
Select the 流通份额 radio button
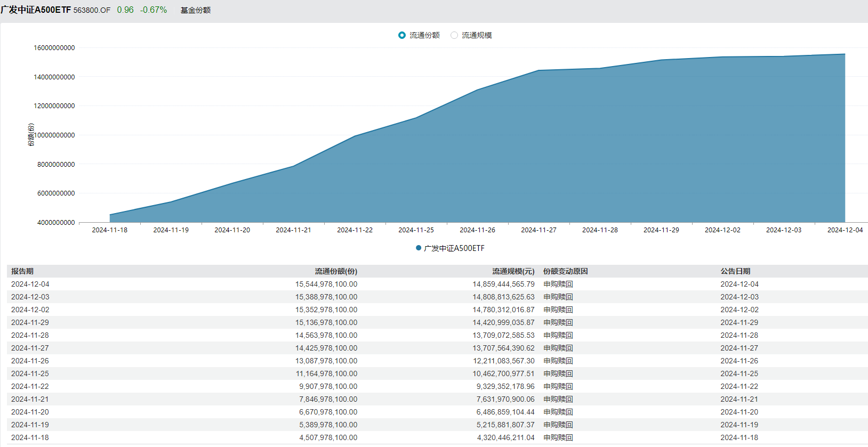tap(402, 35)
